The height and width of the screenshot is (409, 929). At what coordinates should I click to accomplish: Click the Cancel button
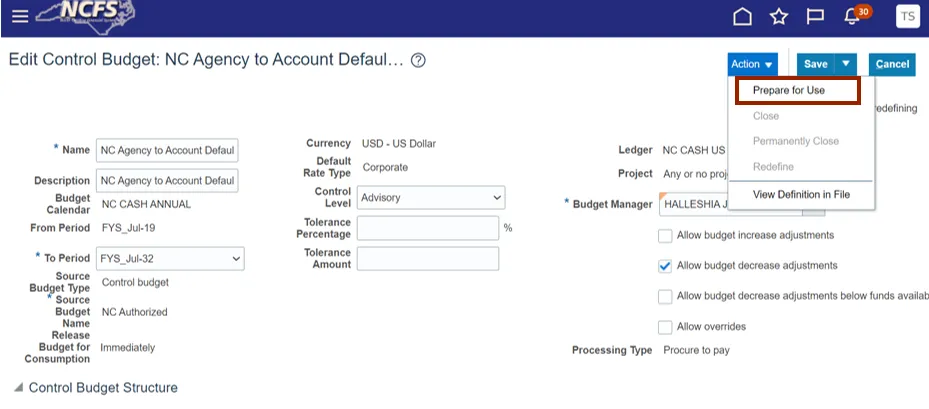[x=892, y=64]
